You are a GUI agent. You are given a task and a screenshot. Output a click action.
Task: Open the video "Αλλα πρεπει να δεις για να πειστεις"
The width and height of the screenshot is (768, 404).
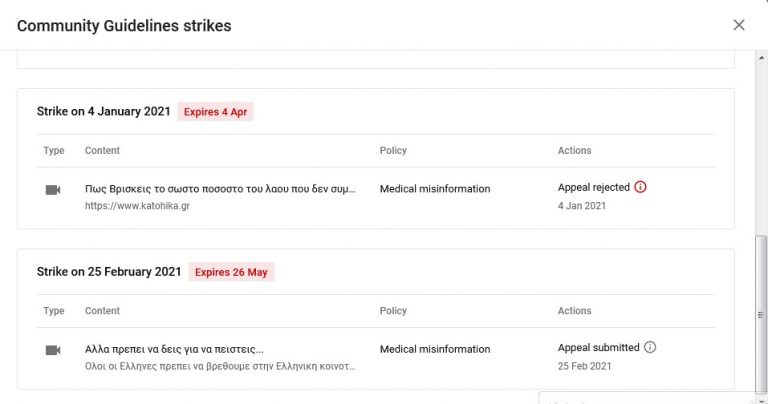click(x=175, y=349)
